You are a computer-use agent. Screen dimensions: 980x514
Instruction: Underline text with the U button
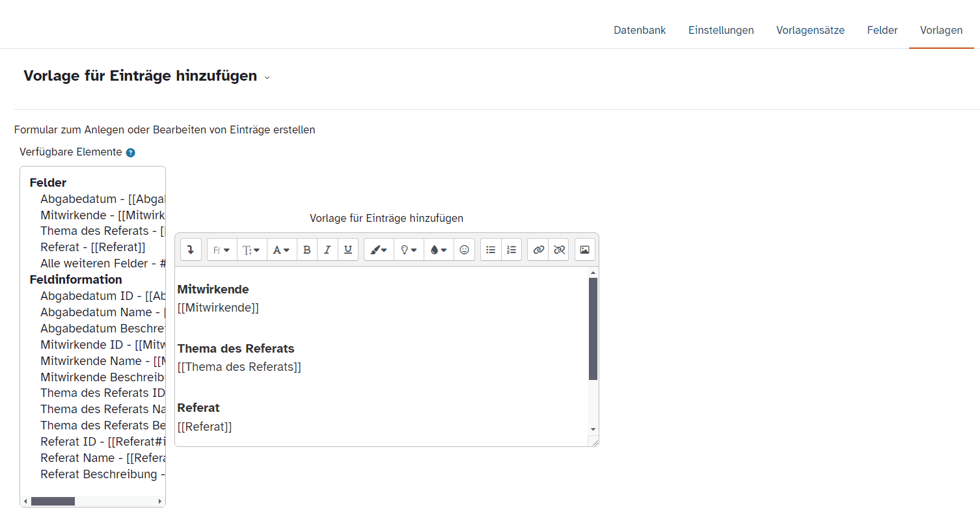point(348,250)
